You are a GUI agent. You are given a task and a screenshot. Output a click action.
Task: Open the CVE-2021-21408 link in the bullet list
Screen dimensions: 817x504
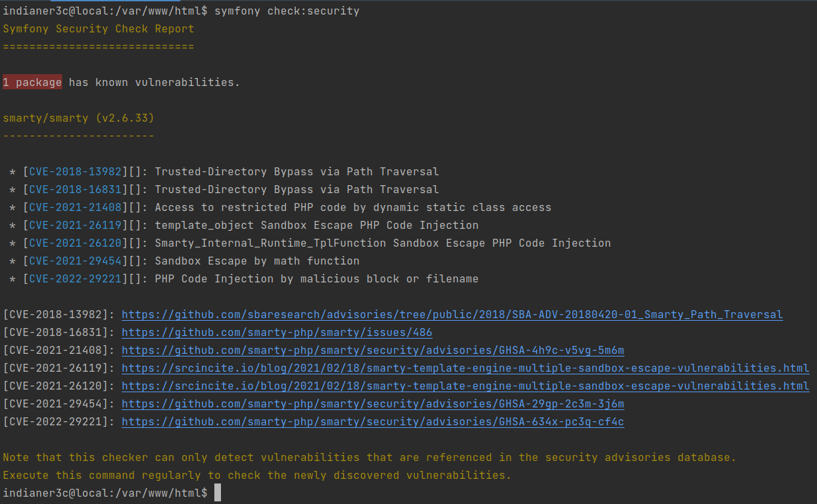click(x=75, y=208)
